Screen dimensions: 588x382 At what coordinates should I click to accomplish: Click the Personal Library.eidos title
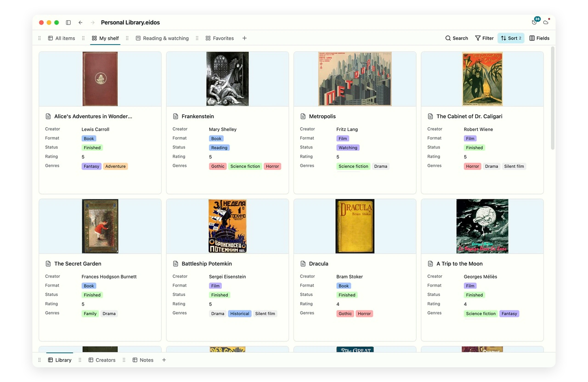tap(130, 22)
